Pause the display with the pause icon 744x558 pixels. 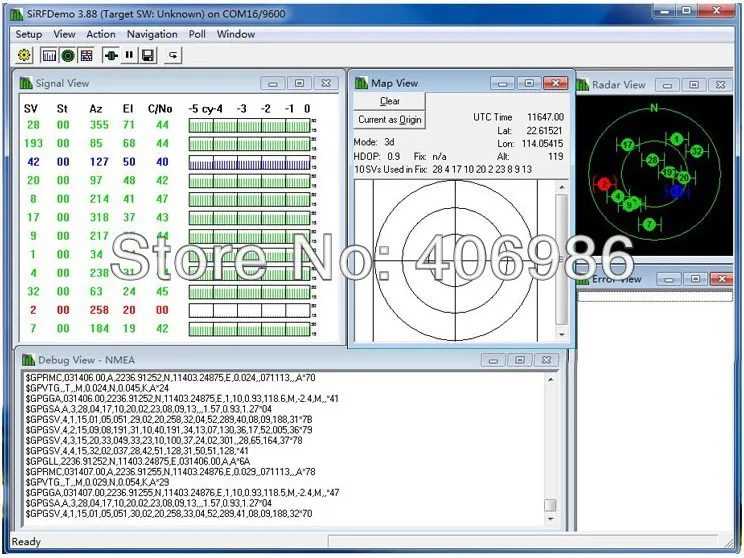(x=129, y=56)
